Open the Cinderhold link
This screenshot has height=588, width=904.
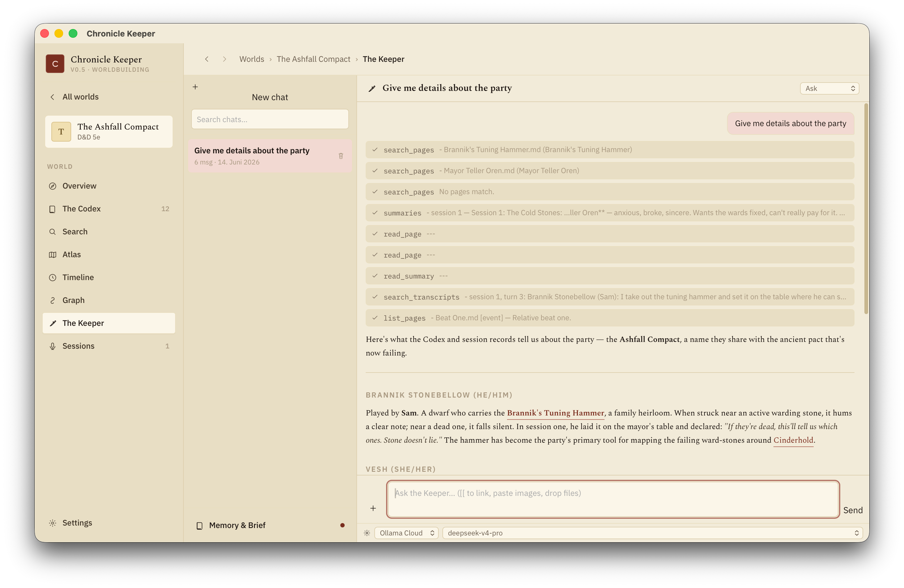pos(793,440)
